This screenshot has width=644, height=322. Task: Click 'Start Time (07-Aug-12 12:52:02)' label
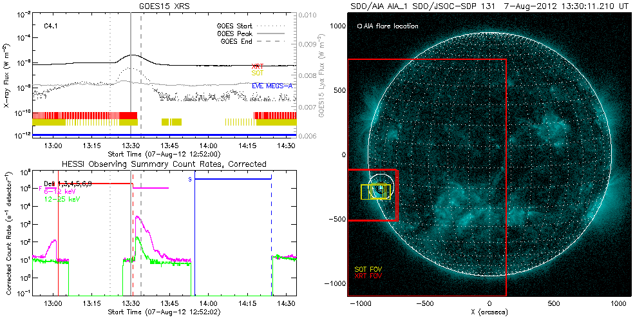(x=164, y=312)
